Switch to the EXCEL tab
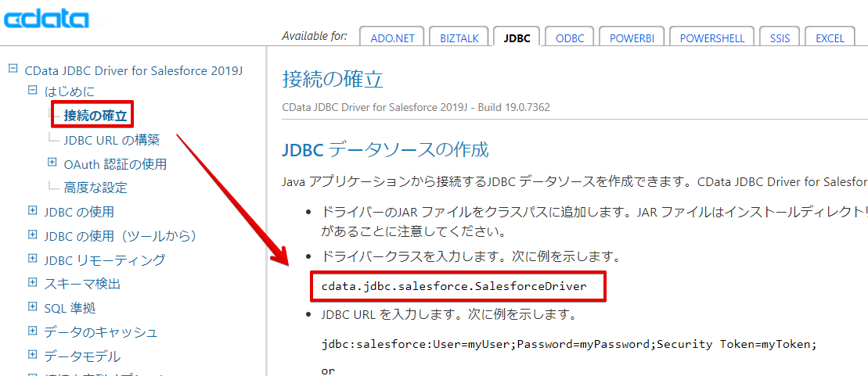Viewport: 868px width, 376px height. (x=830, y=37)
